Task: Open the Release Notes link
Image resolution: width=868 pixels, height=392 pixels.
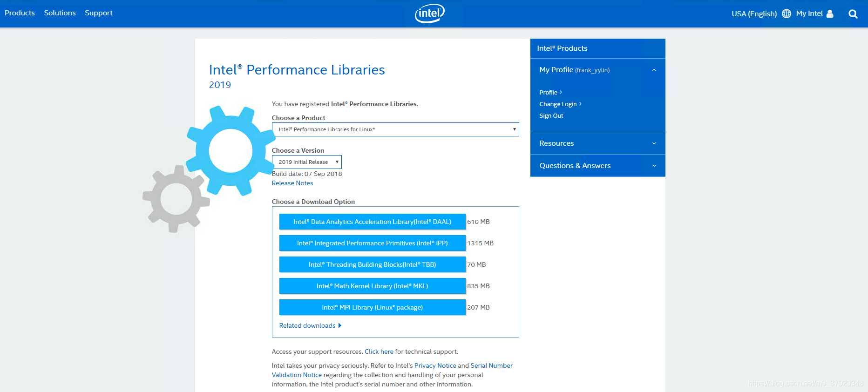Action: [x=292, y=183]
